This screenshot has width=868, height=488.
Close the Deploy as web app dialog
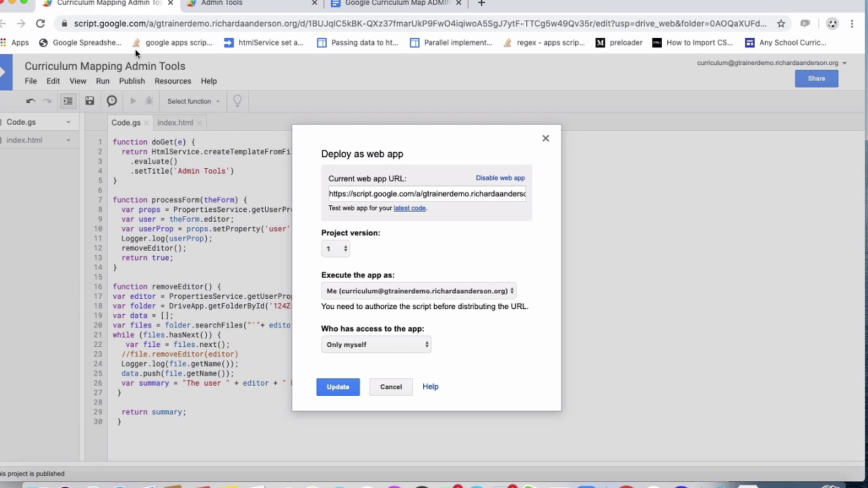(x=545, y=138)
